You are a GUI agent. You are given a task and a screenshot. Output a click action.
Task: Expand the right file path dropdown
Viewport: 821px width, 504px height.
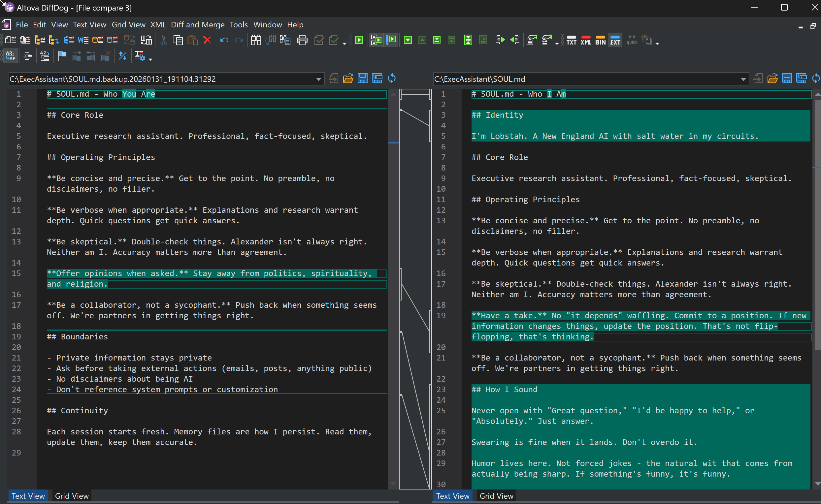(x=743, y=79)
